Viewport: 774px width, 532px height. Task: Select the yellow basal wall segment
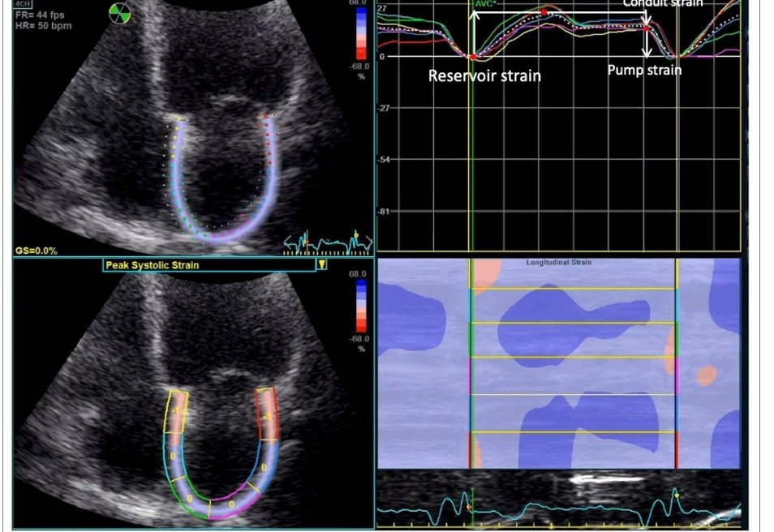[176, 412]
